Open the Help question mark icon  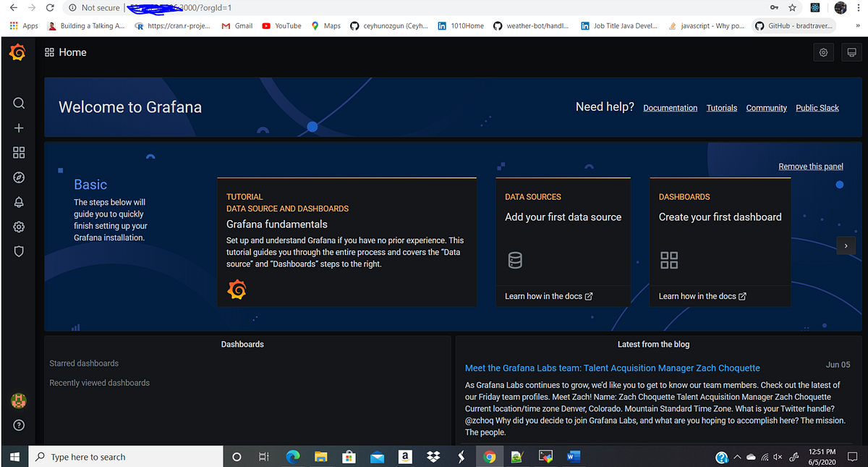(18, 425)
